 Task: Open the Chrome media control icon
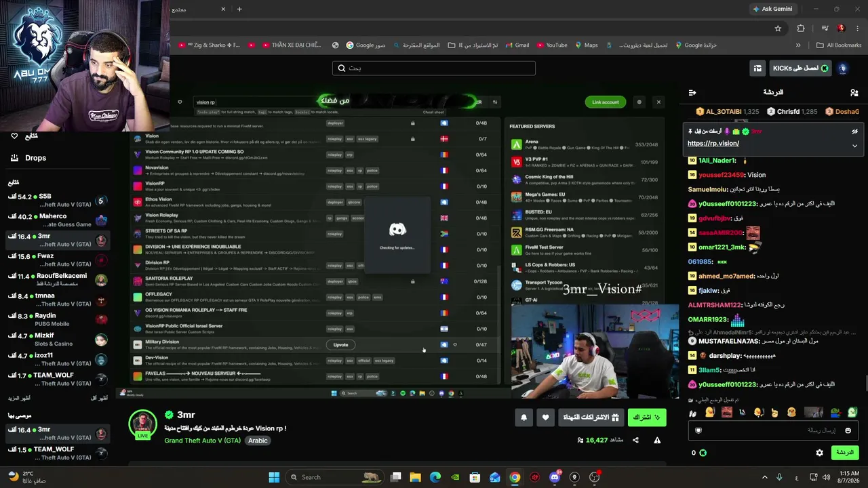click(825, 28)
